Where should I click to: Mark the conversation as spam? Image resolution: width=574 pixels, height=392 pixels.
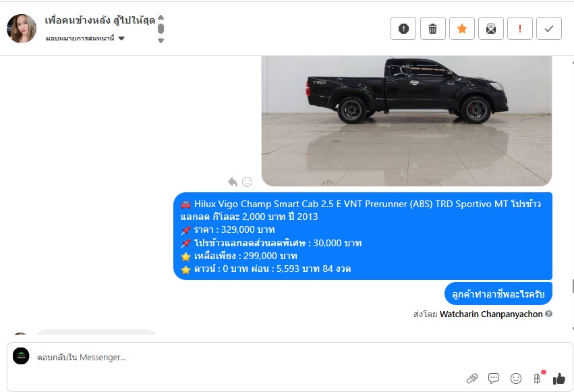click(403, 28)
